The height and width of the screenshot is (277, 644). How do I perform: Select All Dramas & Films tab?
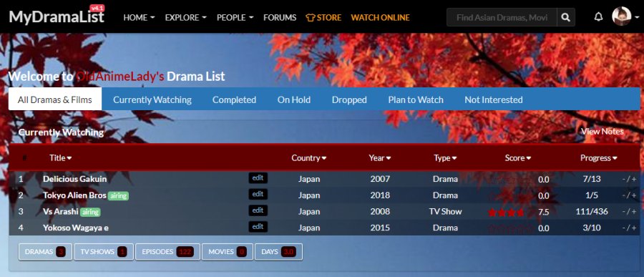click(55, 99)
